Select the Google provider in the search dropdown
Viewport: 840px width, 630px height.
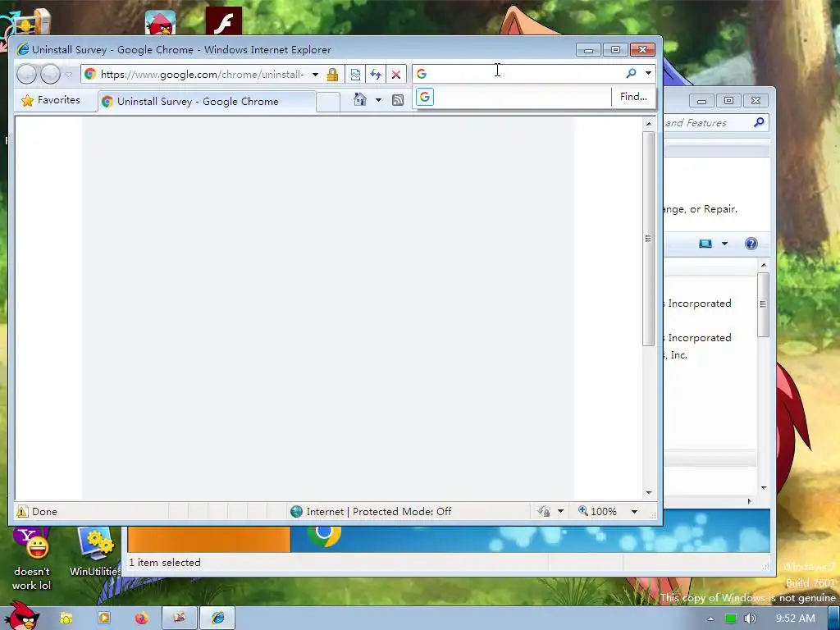425,97
